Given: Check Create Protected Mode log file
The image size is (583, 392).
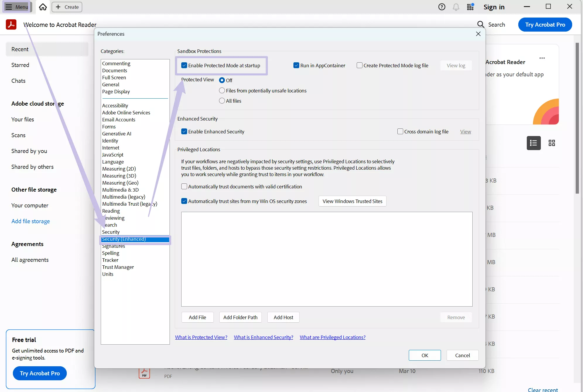Looking at the screenshot, I should point(360,65).
